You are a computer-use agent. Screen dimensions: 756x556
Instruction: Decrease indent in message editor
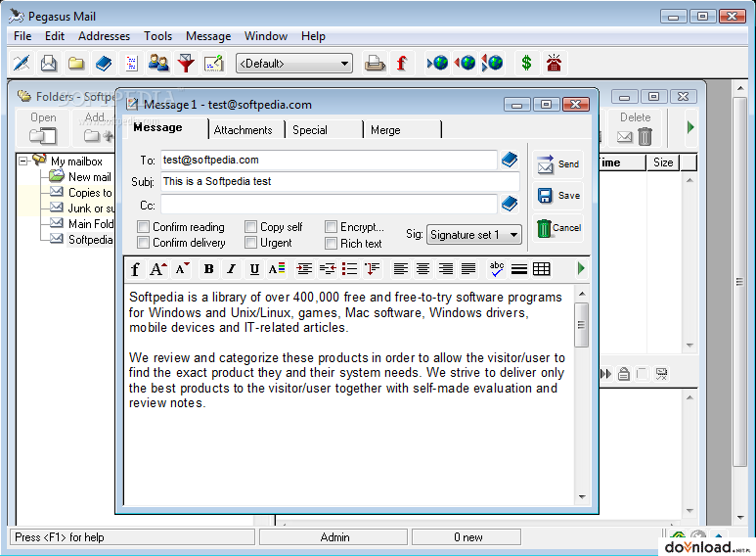tap(328, 269)
